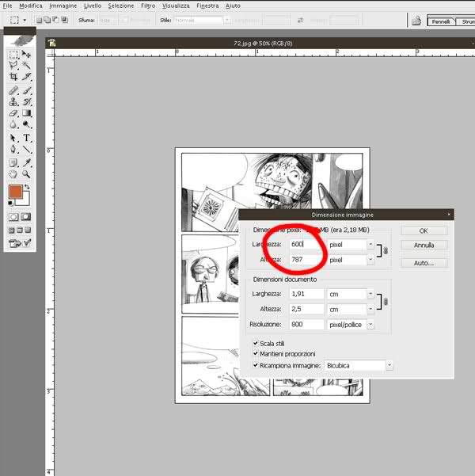Choose full screen mode icon
This screenshot has width=475, height=476.
[28, 230]
